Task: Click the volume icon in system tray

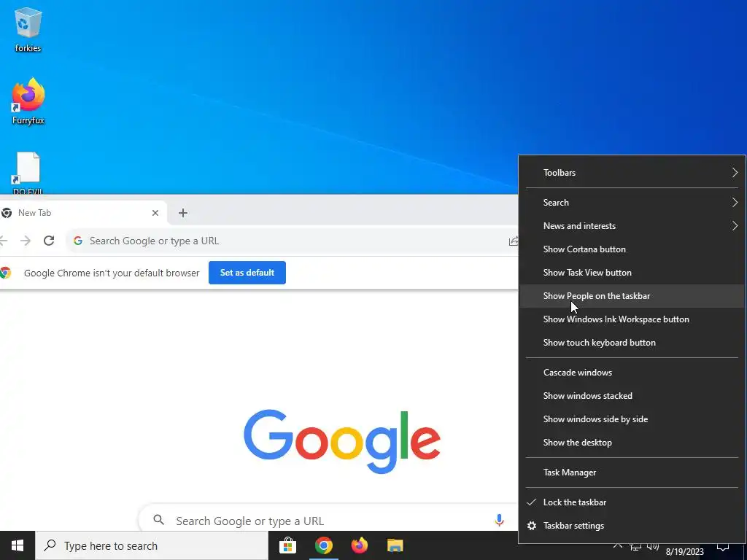Action: pyautogui.click(x=653, y=547)
